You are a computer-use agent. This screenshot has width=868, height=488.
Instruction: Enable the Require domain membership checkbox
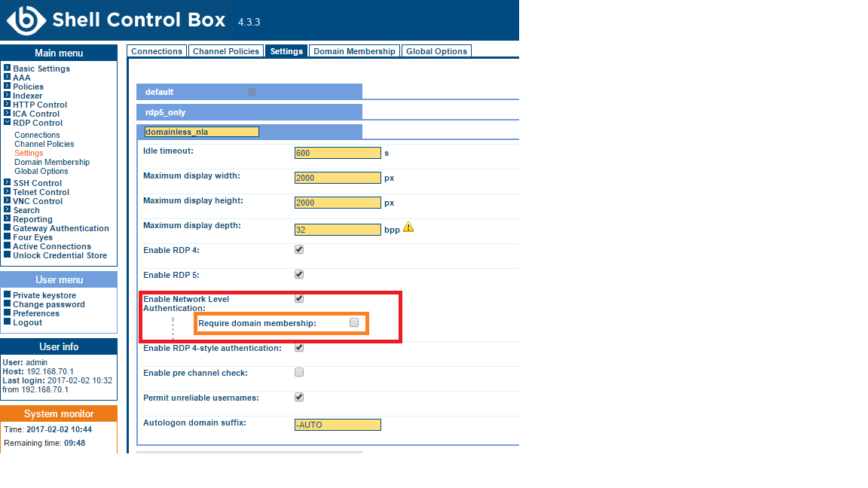354,322
